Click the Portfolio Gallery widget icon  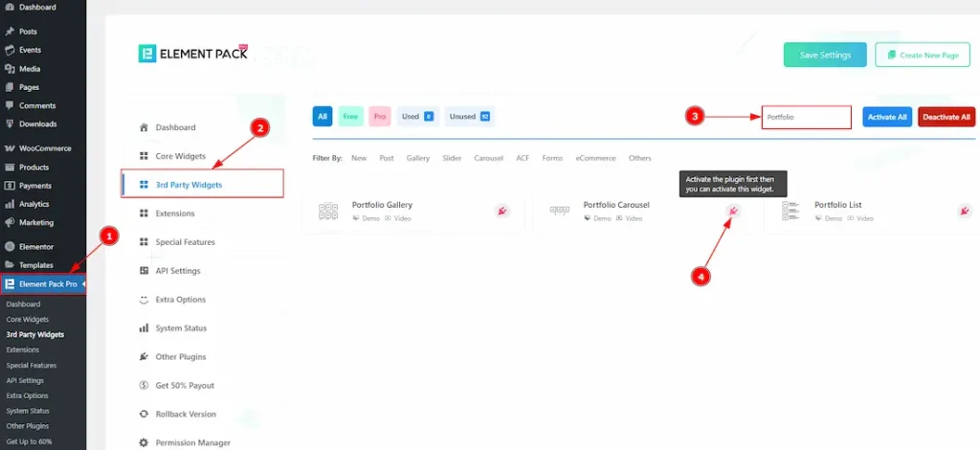tap(328, 212)
